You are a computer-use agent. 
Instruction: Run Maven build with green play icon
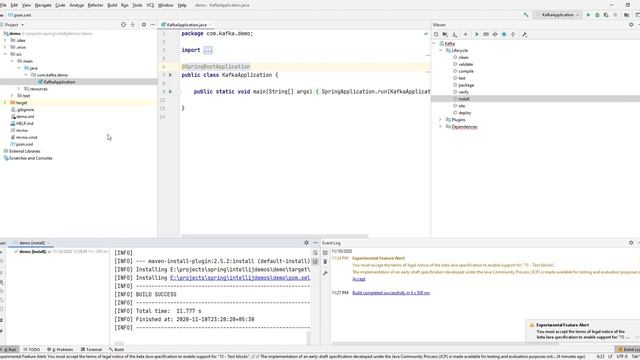476,35
